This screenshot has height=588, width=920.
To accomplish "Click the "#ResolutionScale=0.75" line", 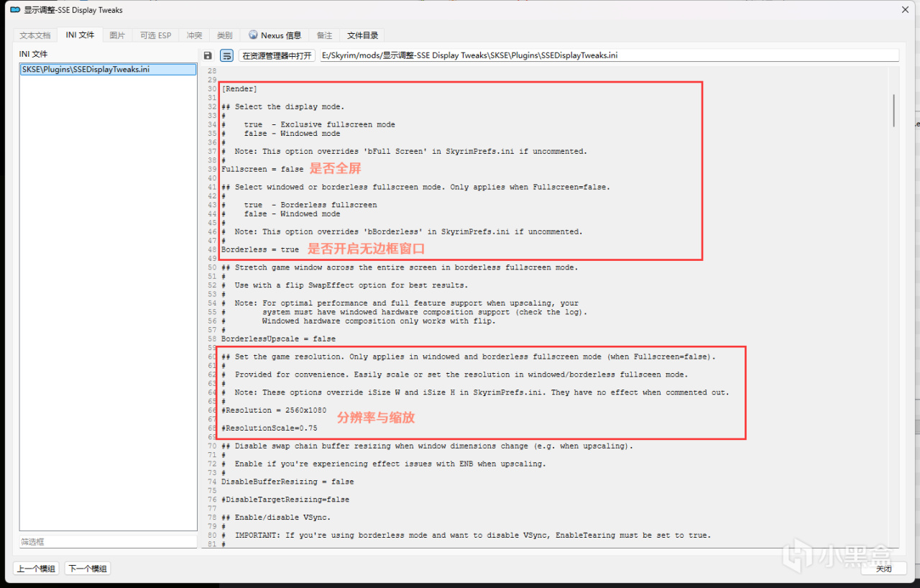I will (269, 428).
